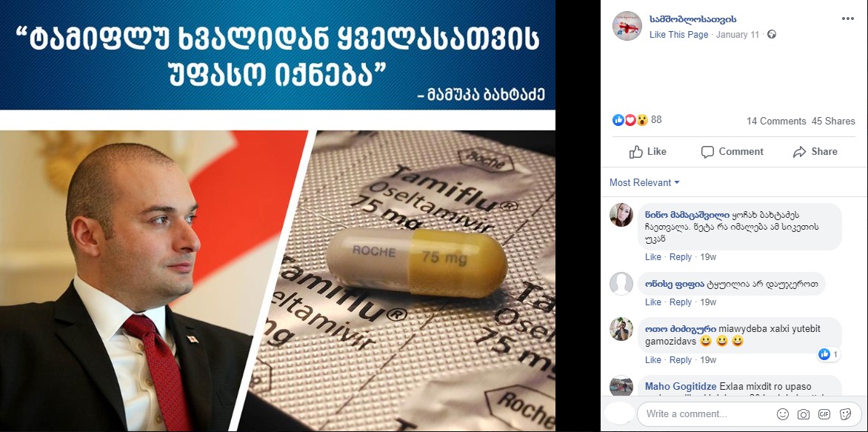
Task: View the reaction emojis summary
Action: coord(630,119)
